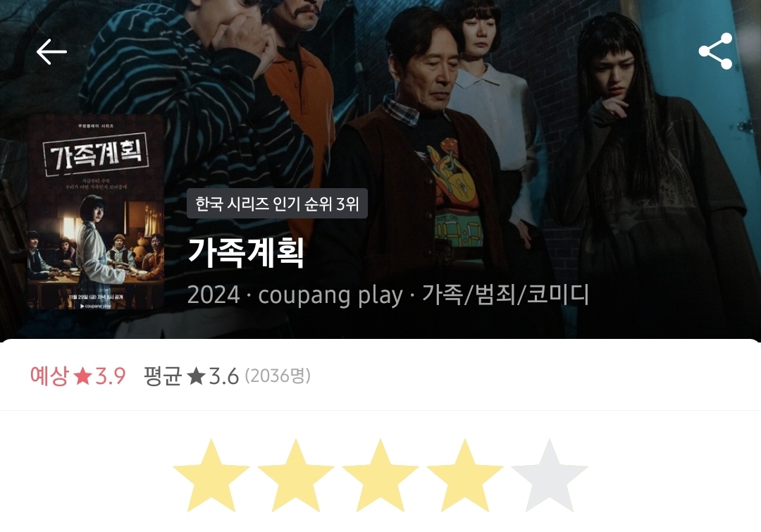Choose the fourth yellow star
Screen dimensions: 761x532
[x=464, y=476]
